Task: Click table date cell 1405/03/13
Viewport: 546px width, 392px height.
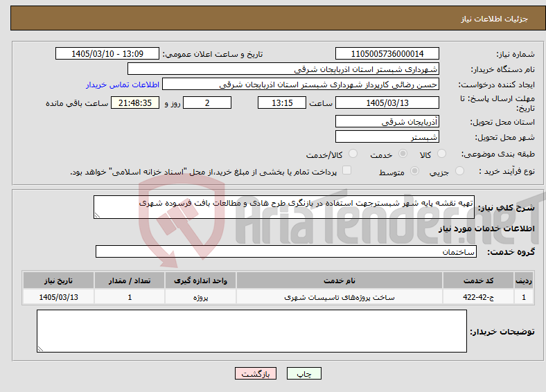Action: tap(58, 297)
